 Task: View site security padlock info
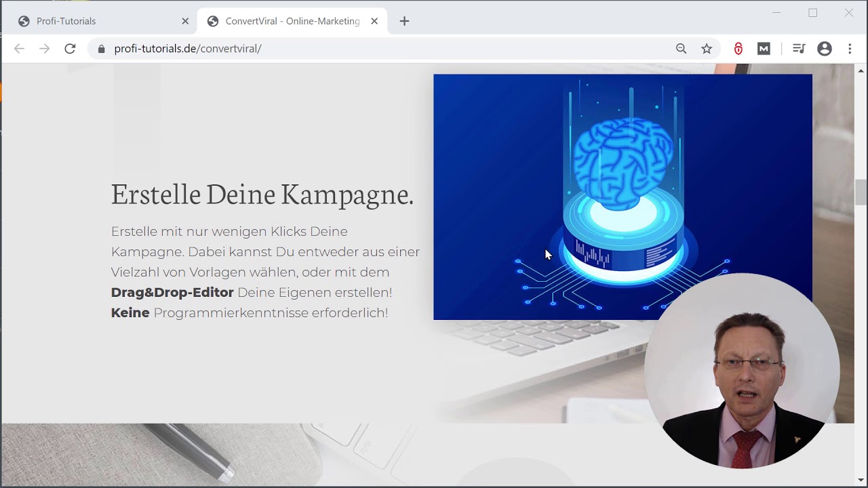click(x=102, y=49)
